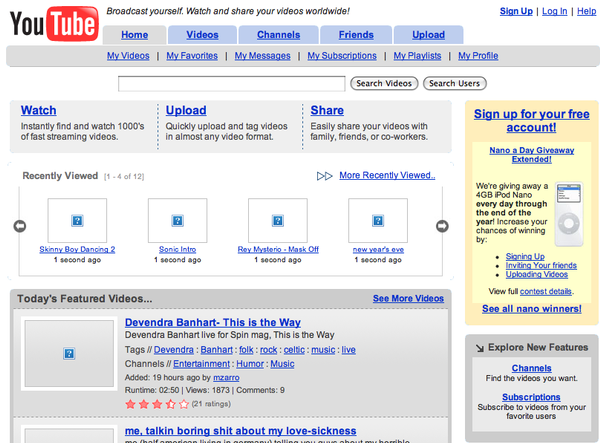The width and height of the screenshot is (600, 443).
Task: Open Devendra Banhart- This is the Way title
Action: (213, 322)
